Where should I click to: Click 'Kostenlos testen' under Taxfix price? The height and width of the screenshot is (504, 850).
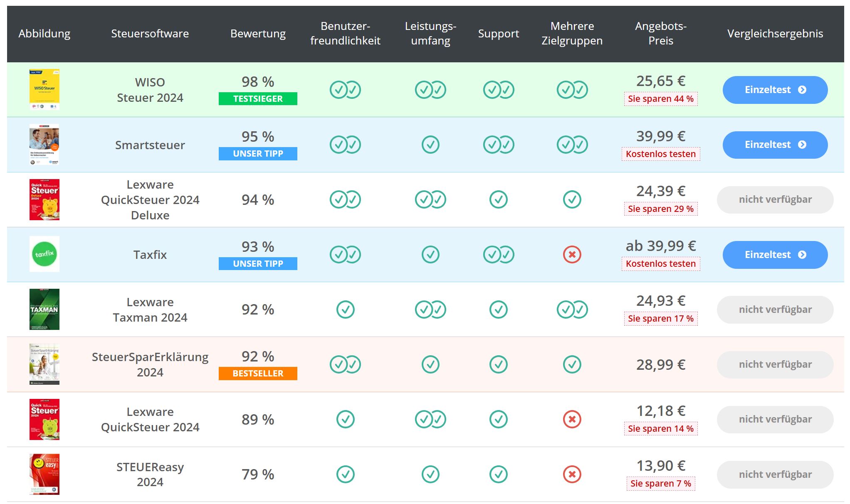[661, 263]
